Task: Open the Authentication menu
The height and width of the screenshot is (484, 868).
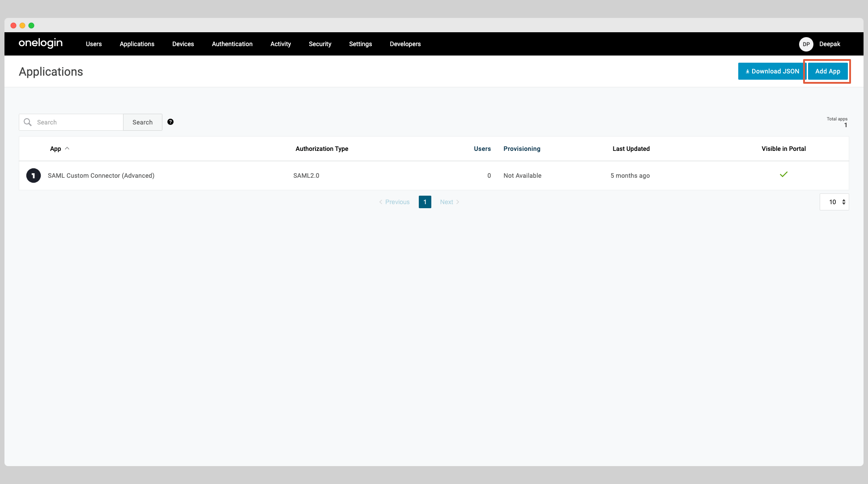Action: [232, 44]
